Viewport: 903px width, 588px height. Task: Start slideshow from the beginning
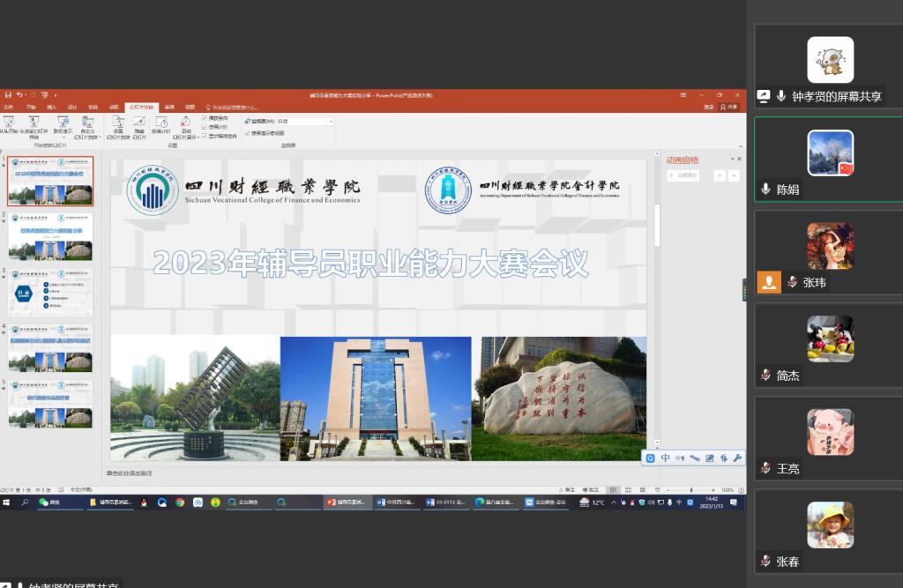click(x=9, y=124)
